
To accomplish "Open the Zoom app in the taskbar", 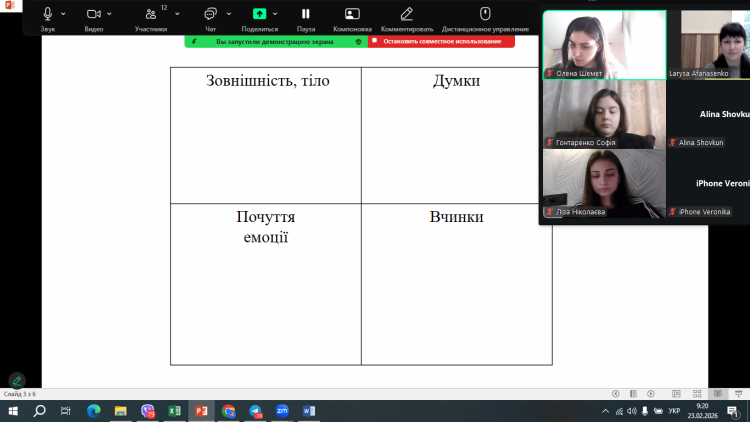I will [282, 411].
